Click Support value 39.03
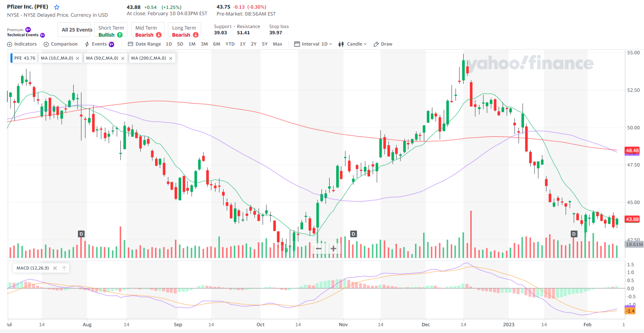The width and height of the screenshot is (644, 333). click(220, 33)
